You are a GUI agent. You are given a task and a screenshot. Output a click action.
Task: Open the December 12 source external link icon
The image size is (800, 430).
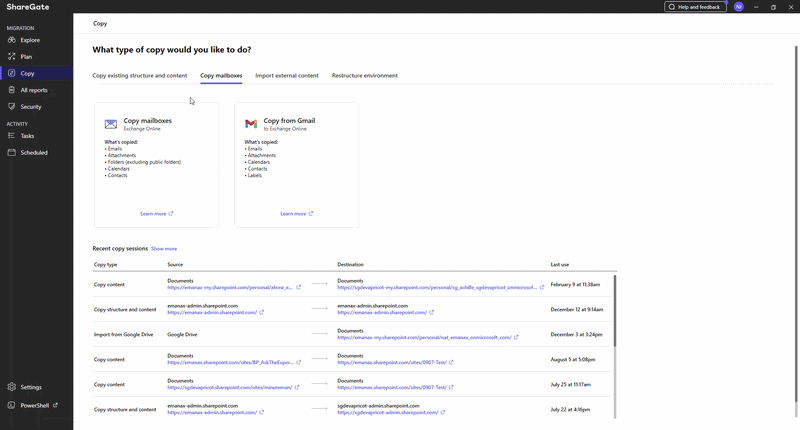(262, 313)
